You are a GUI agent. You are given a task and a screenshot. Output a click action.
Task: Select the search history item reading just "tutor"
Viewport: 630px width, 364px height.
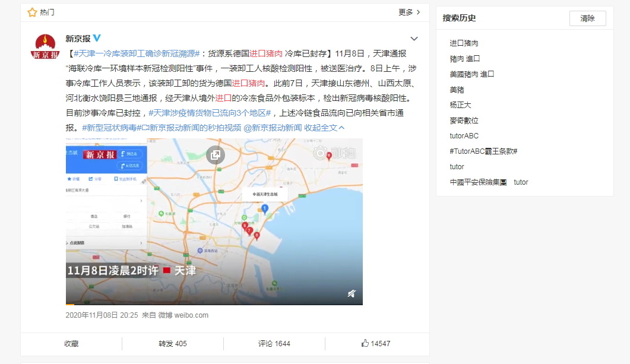point(457,167)
